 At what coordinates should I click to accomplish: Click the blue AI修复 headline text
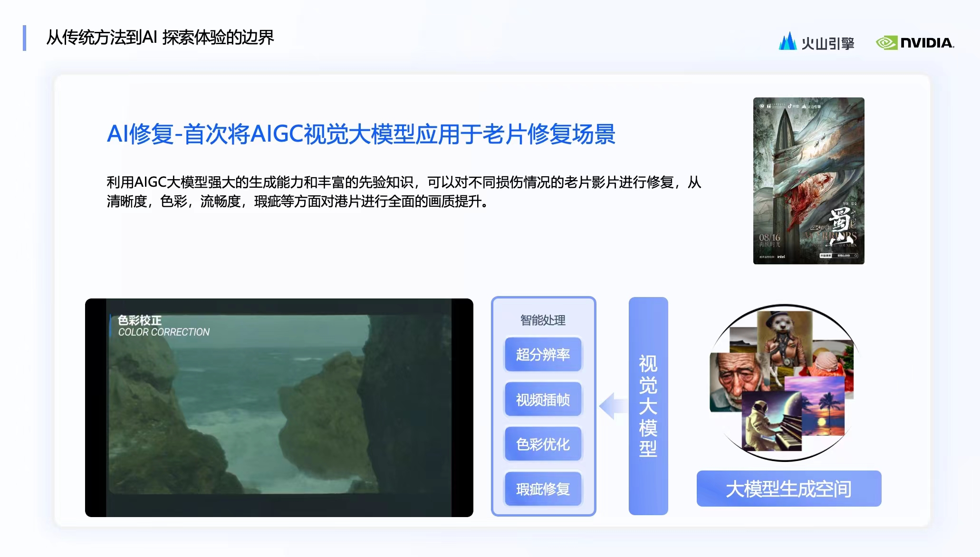tap(361, 134)
